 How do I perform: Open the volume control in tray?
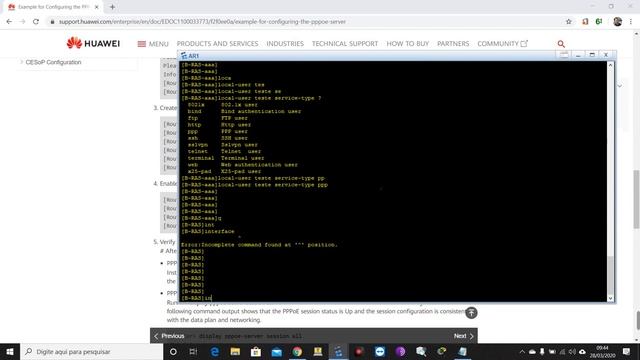click(572, 351)
